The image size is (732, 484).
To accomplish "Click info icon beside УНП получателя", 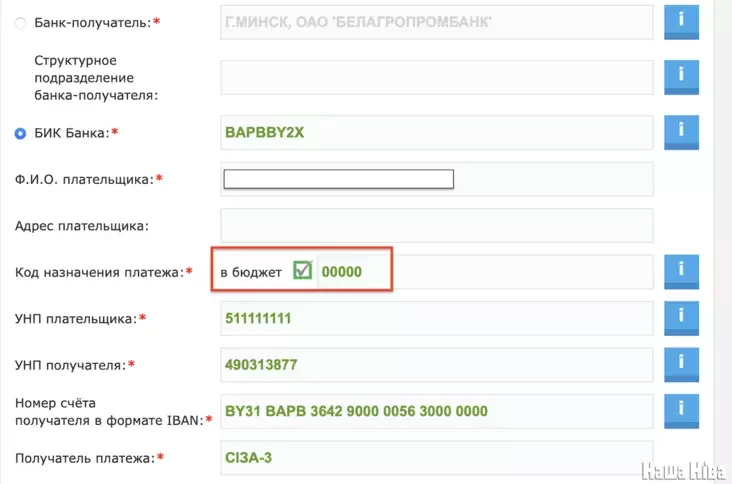I will pos(681,364).
